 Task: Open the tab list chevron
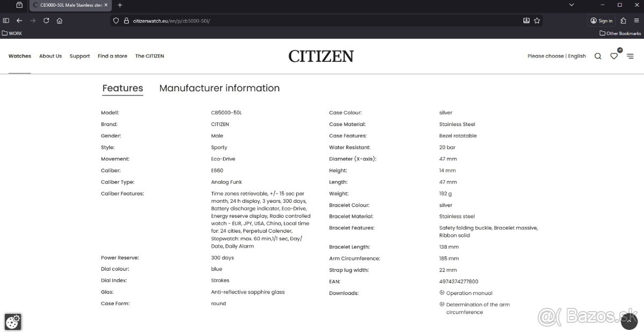(x=572, y=6)
